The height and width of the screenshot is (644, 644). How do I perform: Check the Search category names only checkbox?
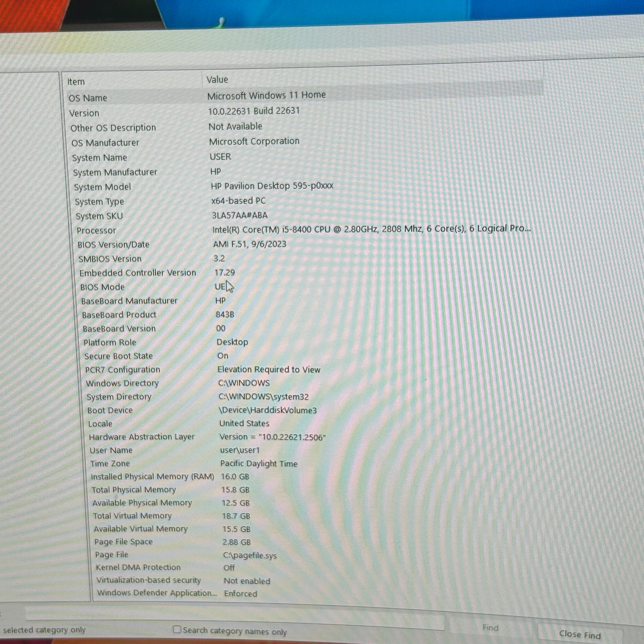coord(177,629)
